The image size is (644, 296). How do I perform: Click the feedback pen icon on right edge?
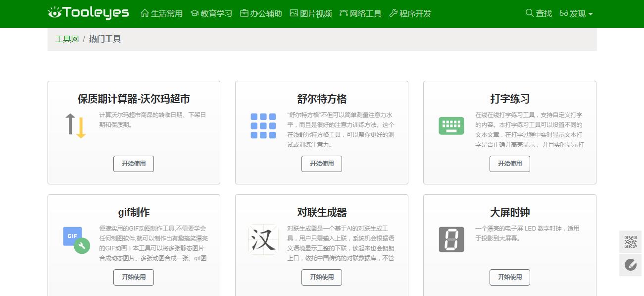coord(630,265)
